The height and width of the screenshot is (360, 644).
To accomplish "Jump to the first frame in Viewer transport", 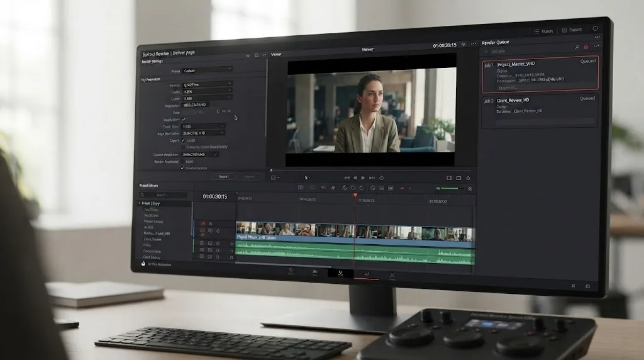I will [347, 178].
